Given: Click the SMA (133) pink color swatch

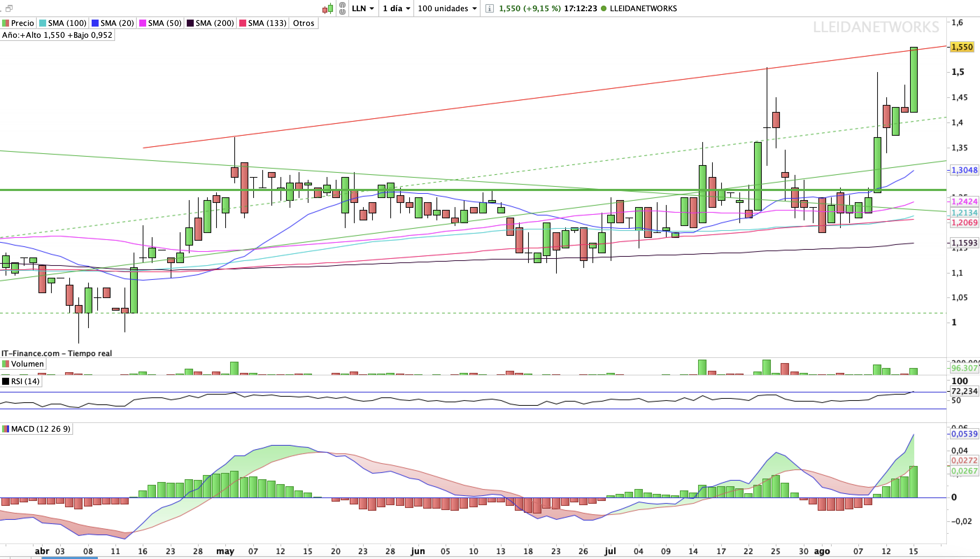Looking at the screenshot, I should coord(243,23).
